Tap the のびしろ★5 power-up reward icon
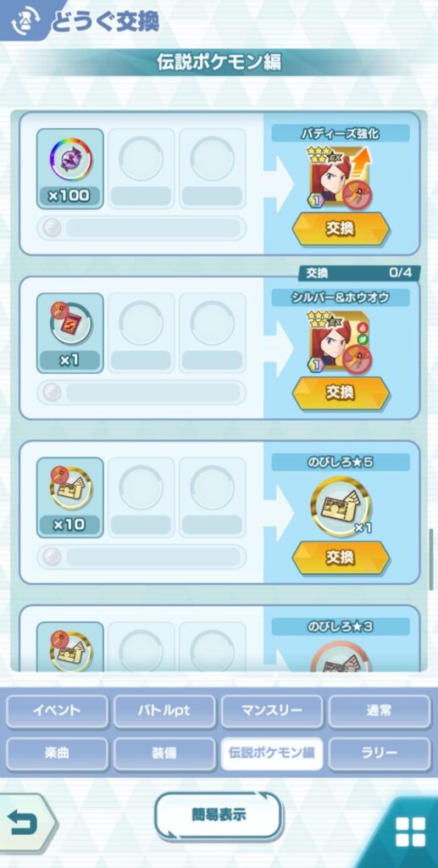Screen dimensions: 438x868 pos(340,507)
